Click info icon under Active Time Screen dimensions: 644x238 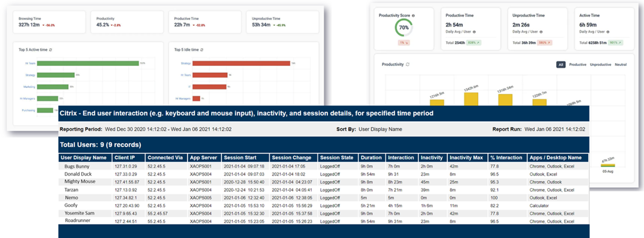coord(608,31)
